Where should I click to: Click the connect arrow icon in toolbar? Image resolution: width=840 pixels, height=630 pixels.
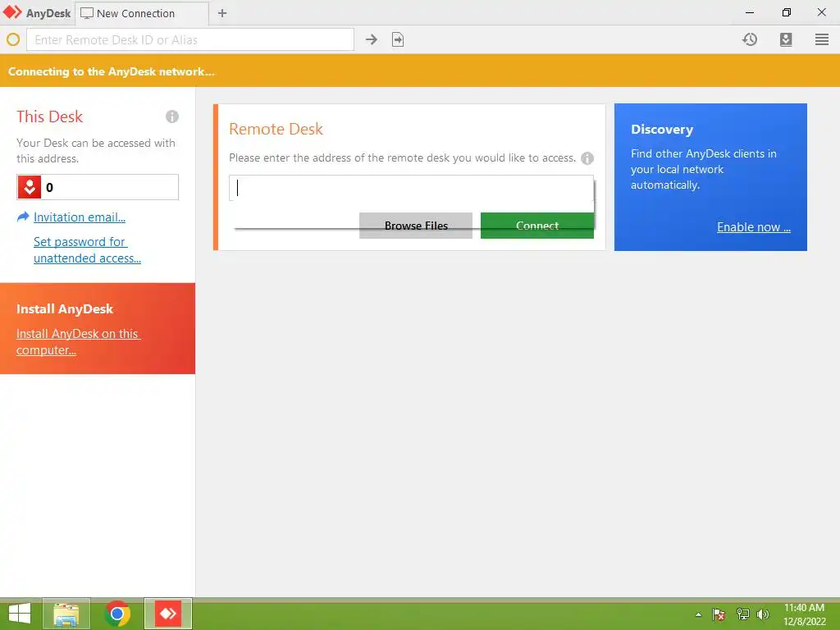[372, 39]
